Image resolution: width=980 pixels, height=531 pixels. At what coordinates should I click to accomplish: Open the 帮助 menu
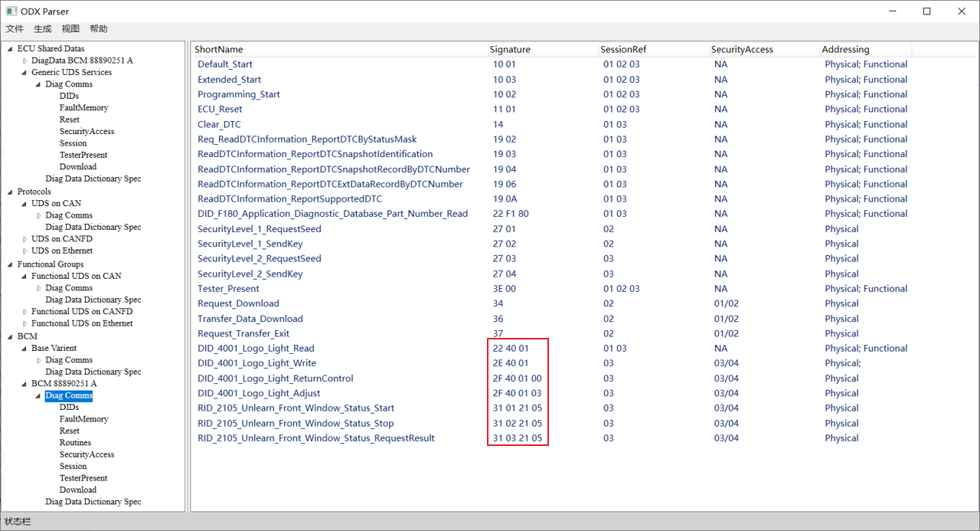99,29
